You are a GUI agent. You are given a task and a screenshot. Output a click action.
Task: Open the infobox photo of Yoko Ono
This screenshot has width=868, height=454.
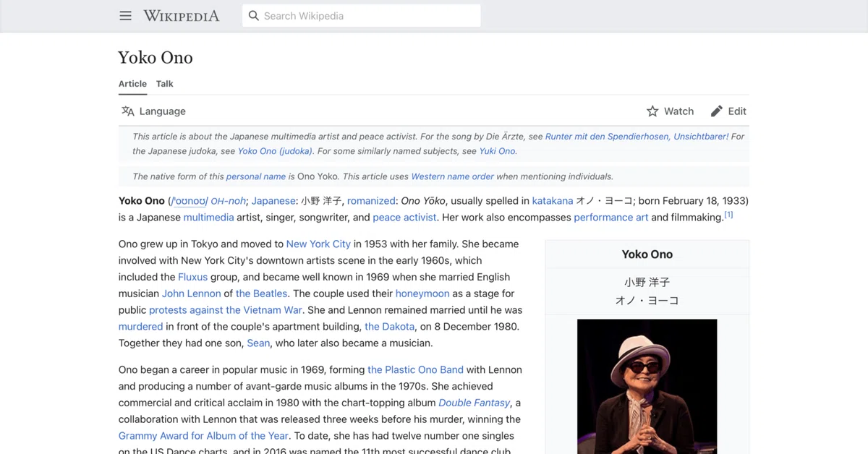coord(647,387)
